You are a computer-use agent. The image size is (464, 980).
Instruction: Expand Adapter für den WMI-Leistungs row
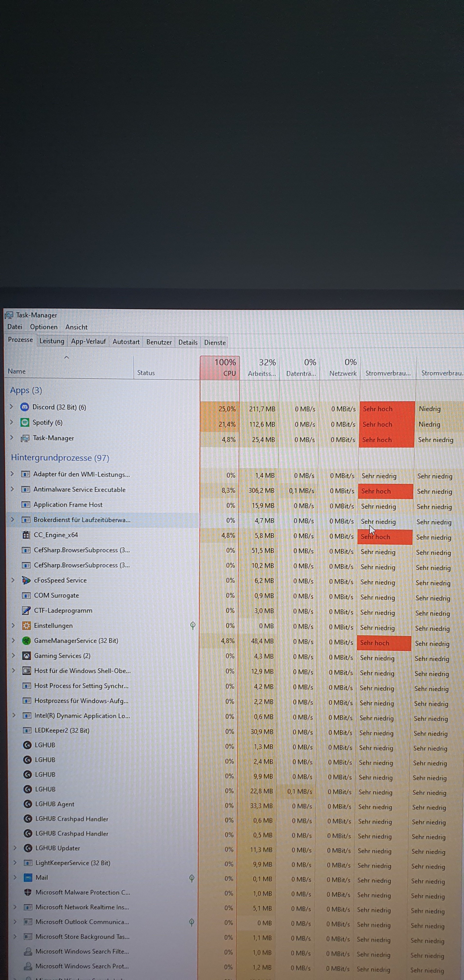tap(12, 474)
